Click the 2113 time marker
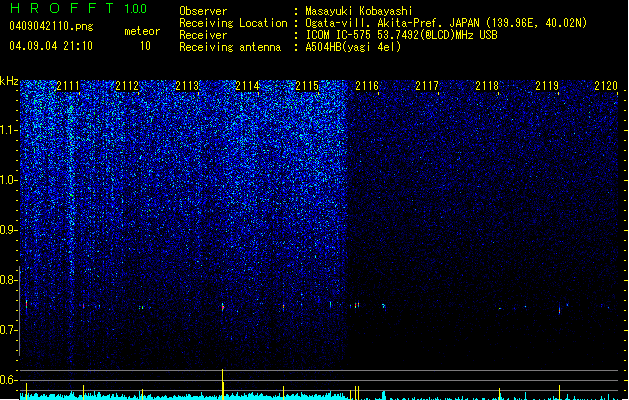 [187, 86]
